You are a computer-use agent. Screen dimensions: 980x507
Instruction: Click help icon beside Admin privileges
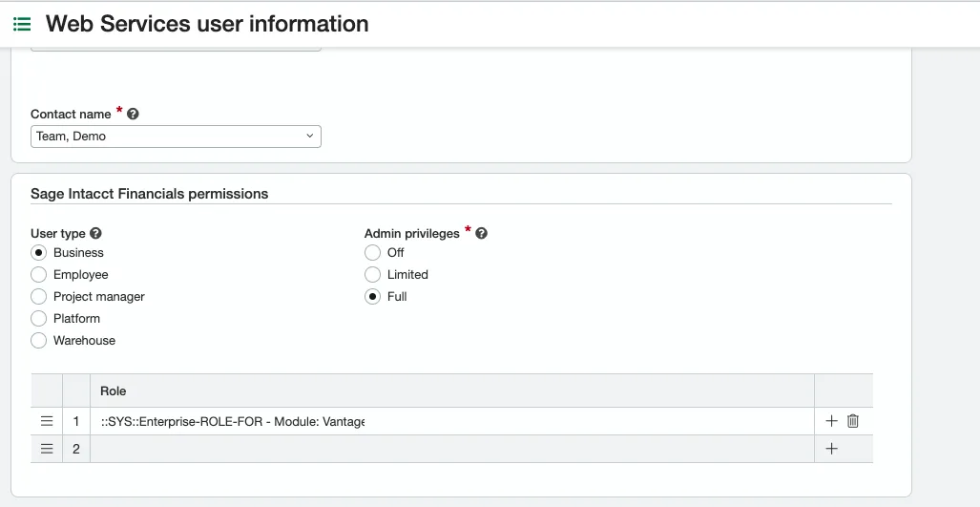coord(481,233)
